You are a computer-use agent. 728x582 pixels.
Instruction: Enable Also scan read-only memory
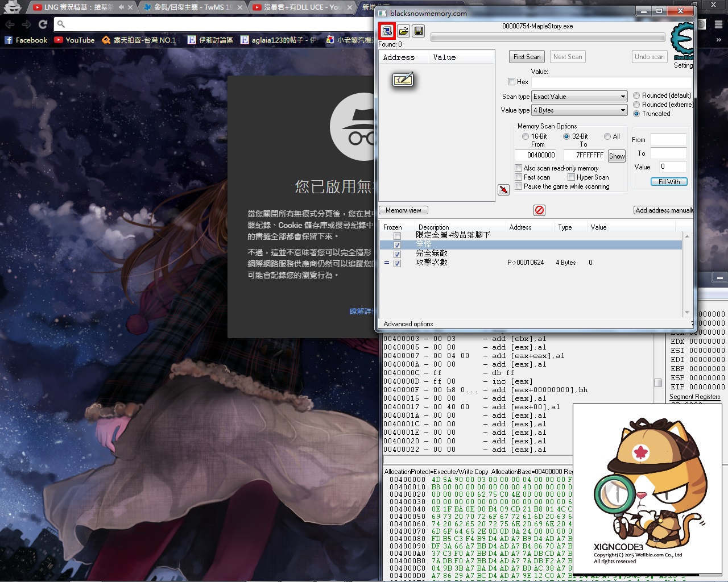pyautogui.click(x=518, y=168)
